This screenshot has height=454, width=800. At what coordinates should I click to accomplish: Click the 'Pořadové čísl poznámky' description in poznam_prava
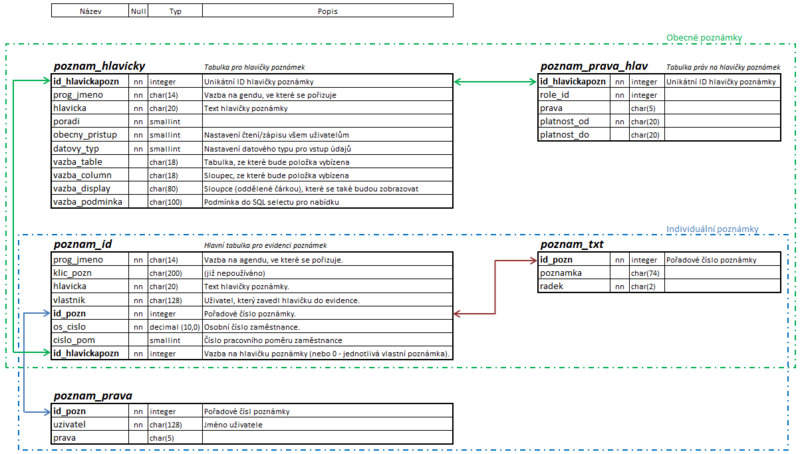tap(247, 412)
